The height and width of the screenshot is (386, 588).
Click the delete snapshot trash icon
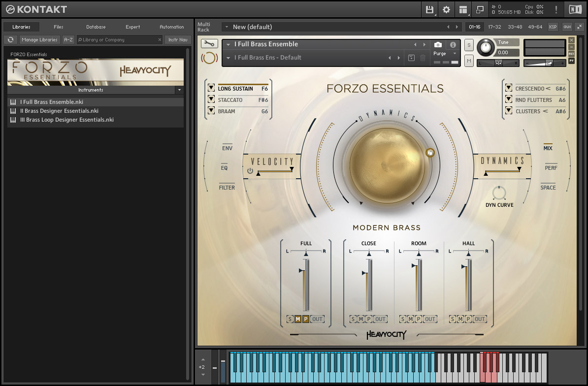click(x=423, y=58)
